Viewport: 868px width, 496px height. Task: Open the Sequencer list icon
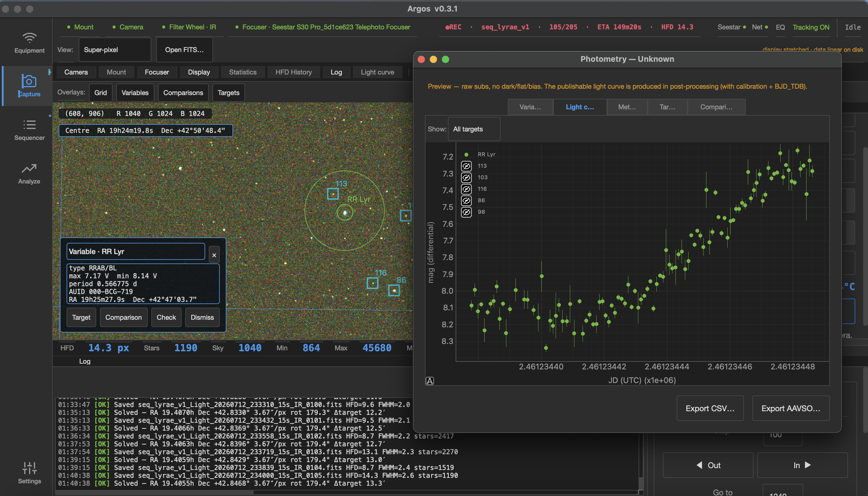click(x=29, y=125)
